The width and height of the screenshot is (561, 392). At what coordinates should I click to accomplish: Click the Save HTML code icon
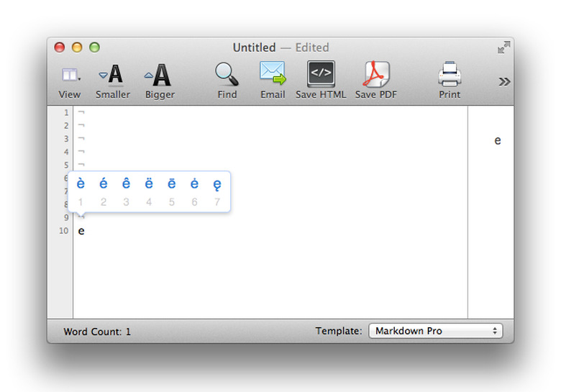[321, 73]
